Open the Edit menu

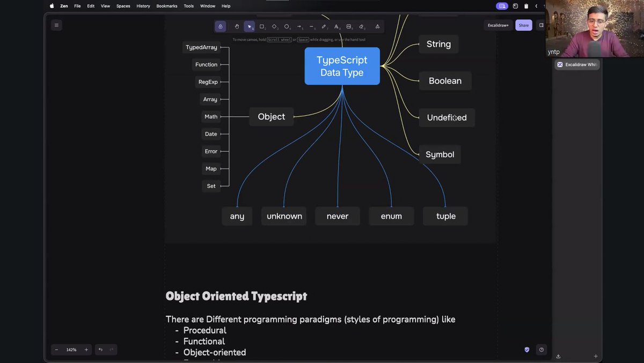click(91, 6)
